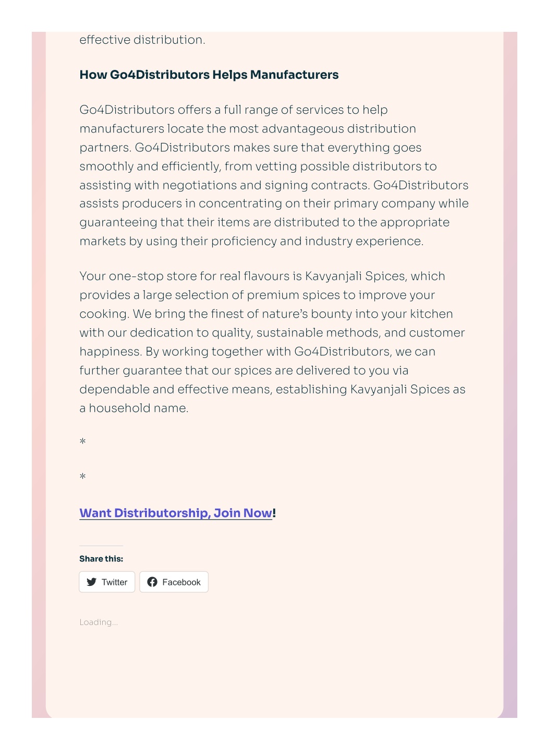Screen dimensions: 534x756
Task: Click the Facebook logo icon
Action: tap(152, 582)
